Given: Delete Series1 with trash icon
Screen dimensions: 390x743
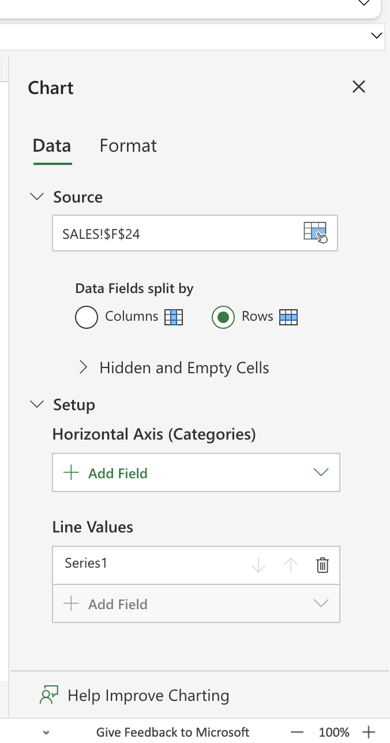Looking at the screenshot, I should pos(322,565).
